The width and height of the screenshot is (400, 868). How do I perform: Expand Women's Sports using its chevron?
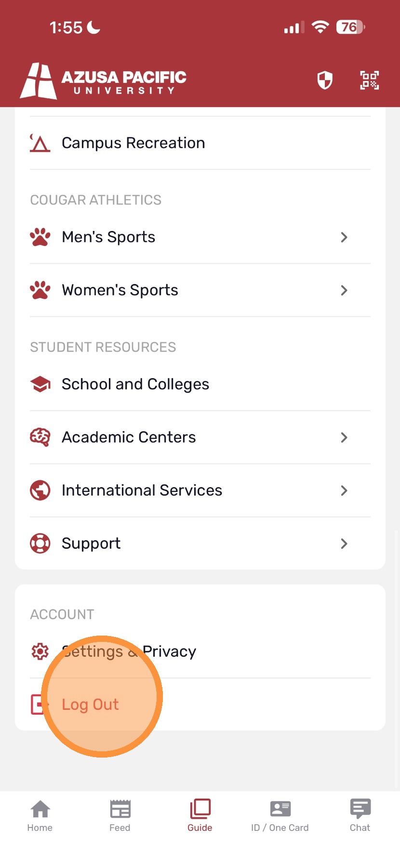click(x=344, y=290)
